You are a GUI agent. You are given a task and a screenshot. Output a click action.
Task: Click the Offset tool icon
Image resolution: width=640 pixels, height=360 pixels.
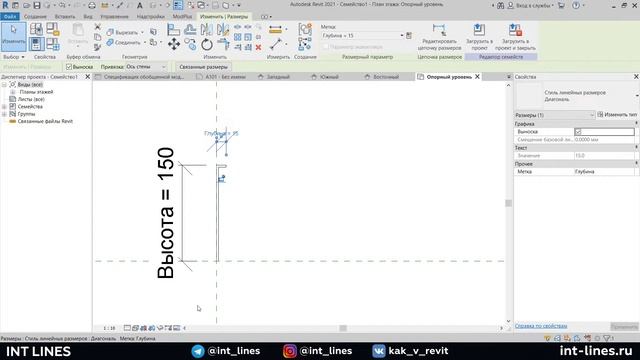[x=190, y=30]
